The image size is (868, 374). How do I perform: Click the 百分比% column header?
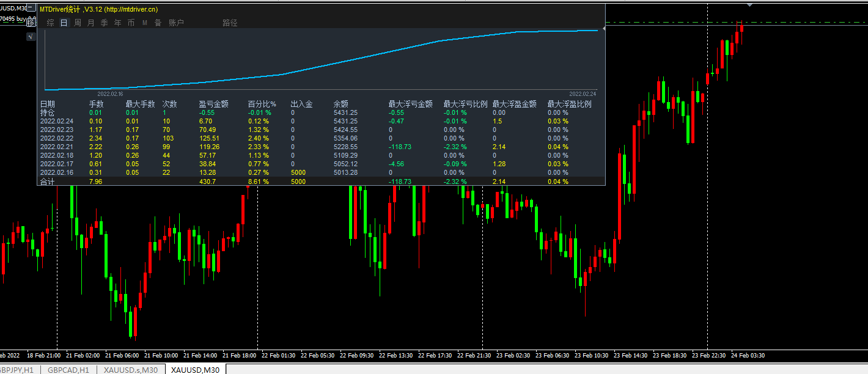262,104
